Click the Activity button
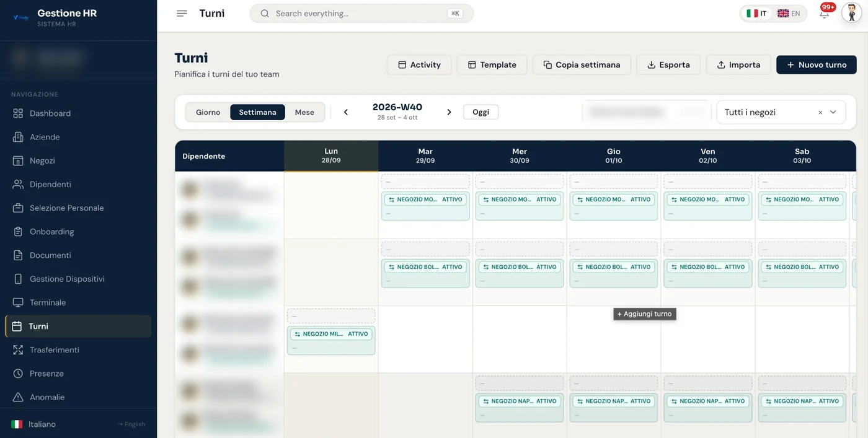Image resolution: width=868 pixels, height=438 pixels. coord(419,64)
